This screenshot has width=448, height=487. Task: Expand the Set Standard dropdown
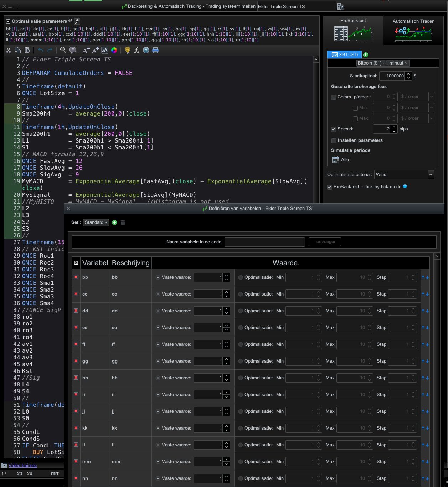(96, 222)
